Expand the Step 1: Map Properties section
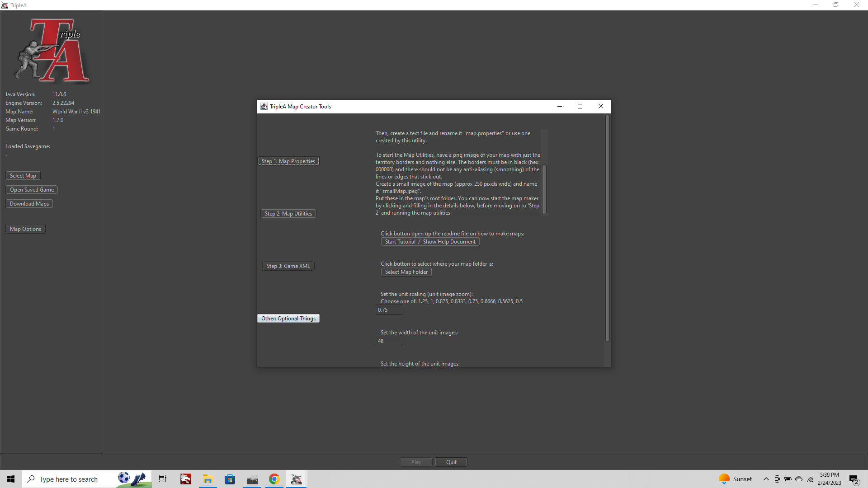Viewport: 868px width, 488px height. point(288,161)
